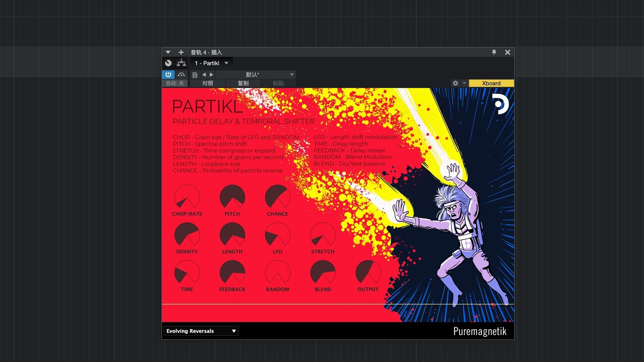
Task: Click the 音轨 4 · 插入 window title
Action: [206, 52]
